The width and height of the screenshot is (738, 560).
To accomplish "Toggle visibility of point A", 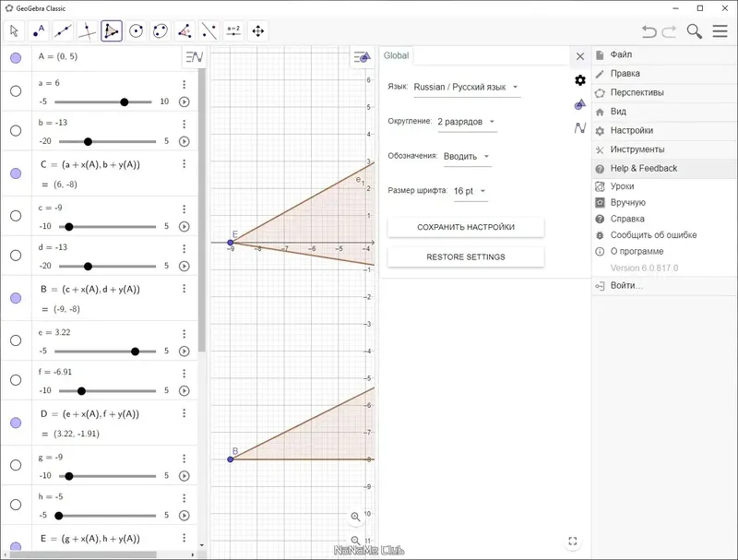I will tap(16, 58).
